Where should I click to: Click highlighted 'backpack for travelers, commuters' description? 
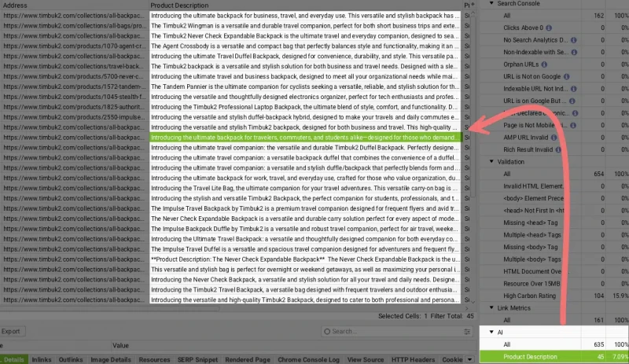(305, 138)
